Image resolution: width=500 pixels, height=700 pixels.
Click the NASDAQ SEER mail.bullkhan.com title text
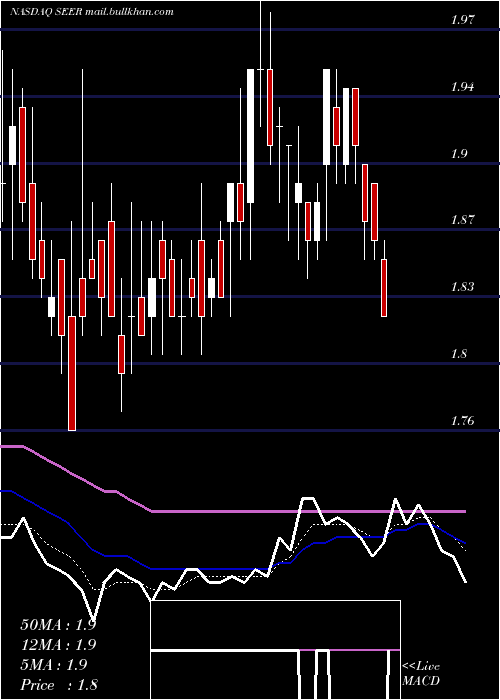(92, 12)
